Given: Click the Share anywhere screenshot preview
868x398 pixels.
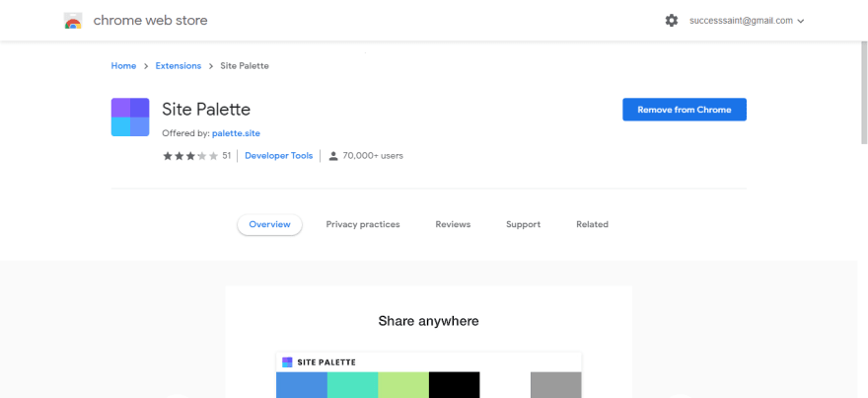Looking at the screenshot, I should pos(428,342).
